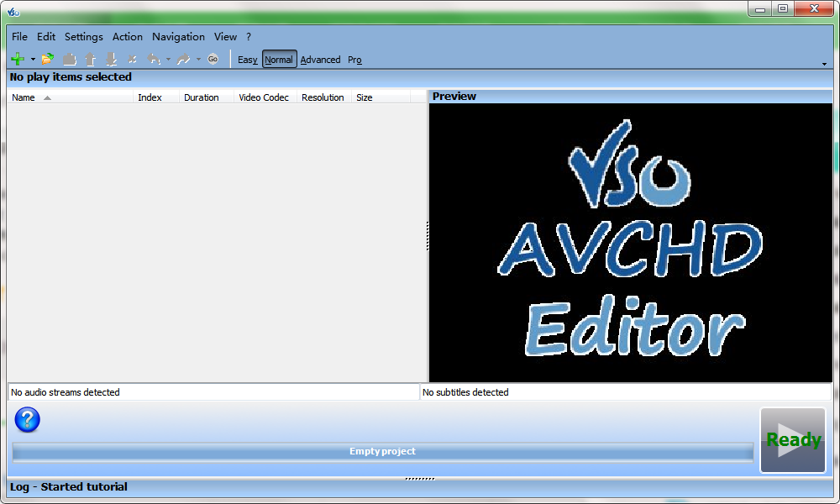Click the remove item X icon
The height and width of the screenshot is (504, 840).
point(133,60)
